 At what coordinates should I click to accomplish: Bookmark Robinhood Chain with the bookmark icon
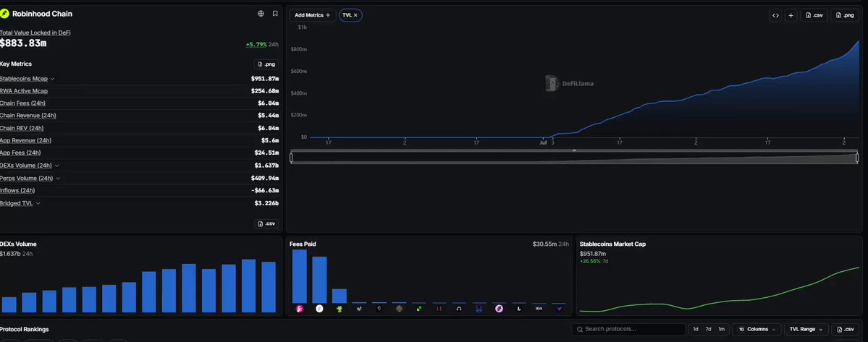275,14
